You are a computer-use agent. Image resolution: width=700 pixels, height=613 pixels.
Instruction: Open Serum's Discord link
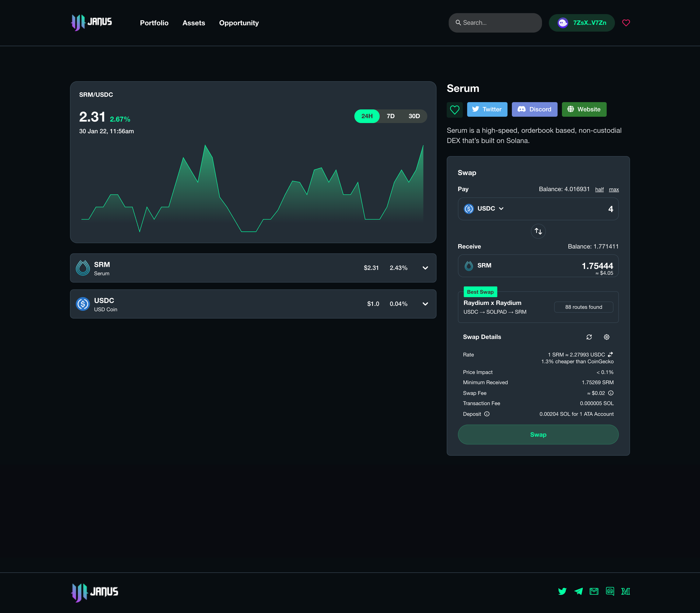click(x=534, y=109)
